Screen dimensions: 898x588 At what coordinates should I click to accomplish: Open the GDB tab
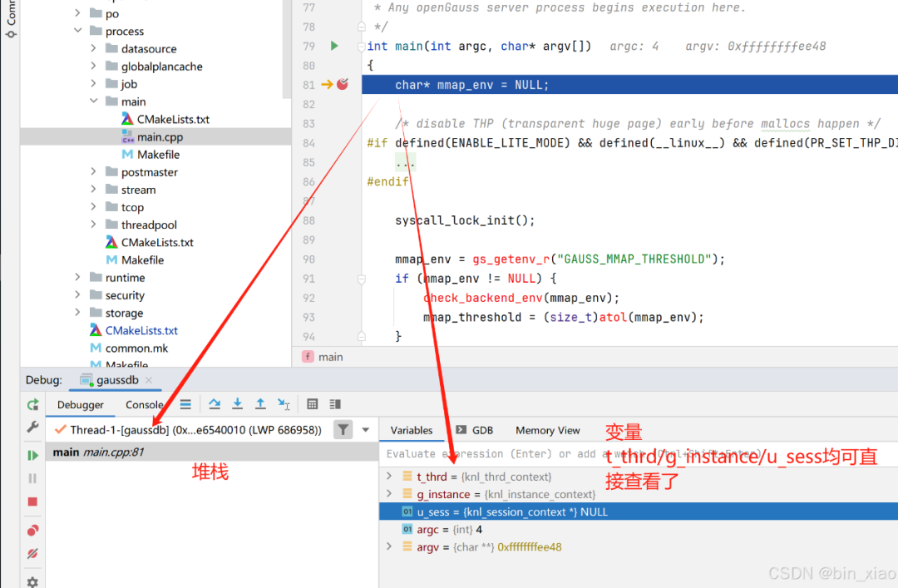click(x=475, y=431)
